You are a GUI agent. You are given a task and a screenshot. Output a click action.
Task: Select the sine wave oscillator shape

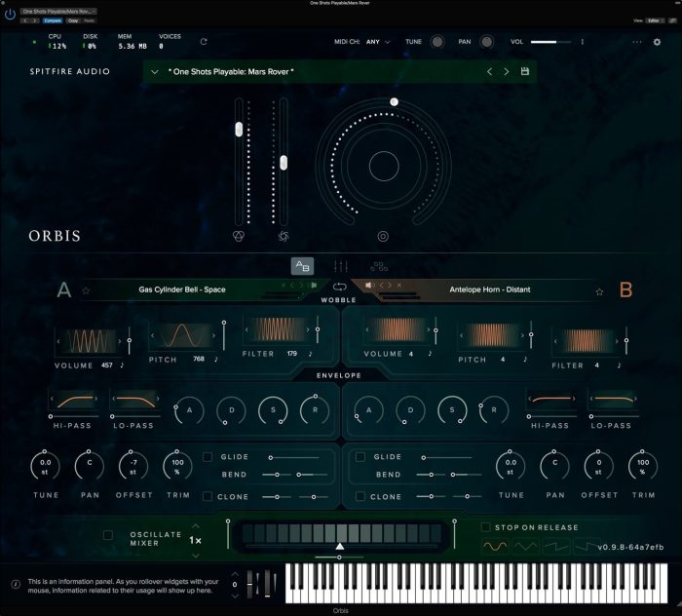[495, 546]
